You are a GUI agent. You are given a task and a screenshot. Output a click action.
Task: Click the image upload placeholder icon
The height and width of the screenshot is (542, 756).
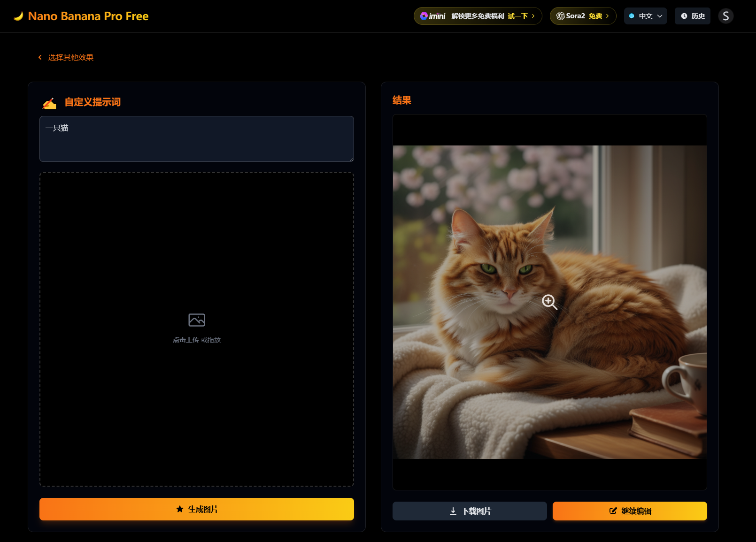(196, 320)
